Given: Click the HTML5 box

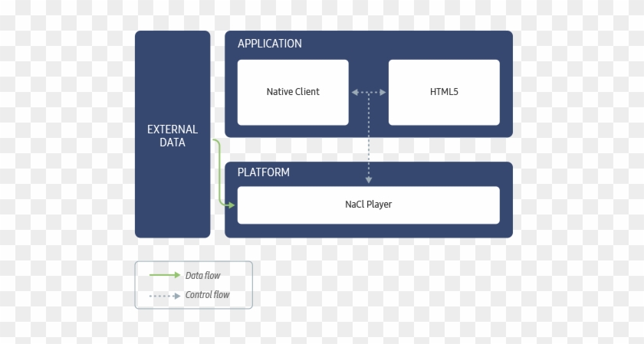Looking at the screenshot, I should click(x=444, y=93).
